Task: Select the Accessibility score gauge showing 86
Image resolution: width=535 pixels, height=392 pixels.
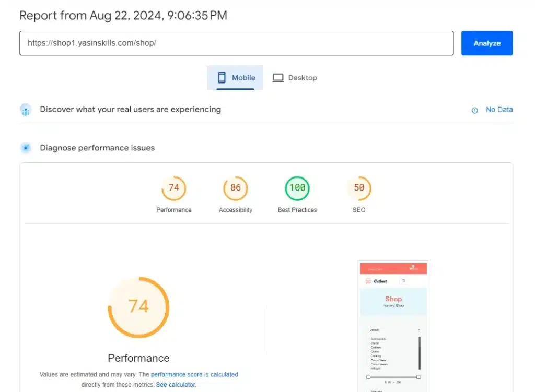Action: click(235, 188)
